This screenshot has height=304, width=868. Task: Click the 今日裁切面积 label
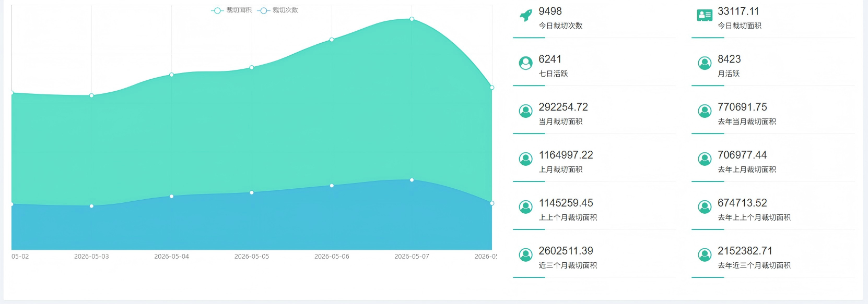pyautogui.click(x=740, y=26)
